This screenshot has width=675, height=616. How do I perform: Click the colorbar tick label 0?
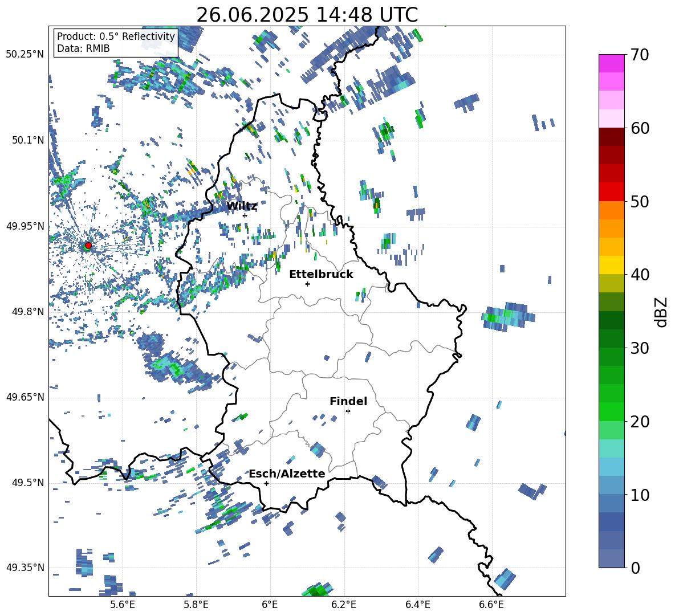click(x=635, y=568)
